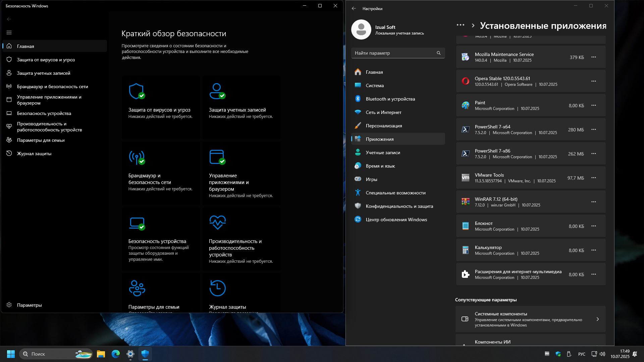The width and height of the screenshot is (644, 362).
Task: Open Account protection tile person icon
Action: pyautogui.click(x=217, y=91)
